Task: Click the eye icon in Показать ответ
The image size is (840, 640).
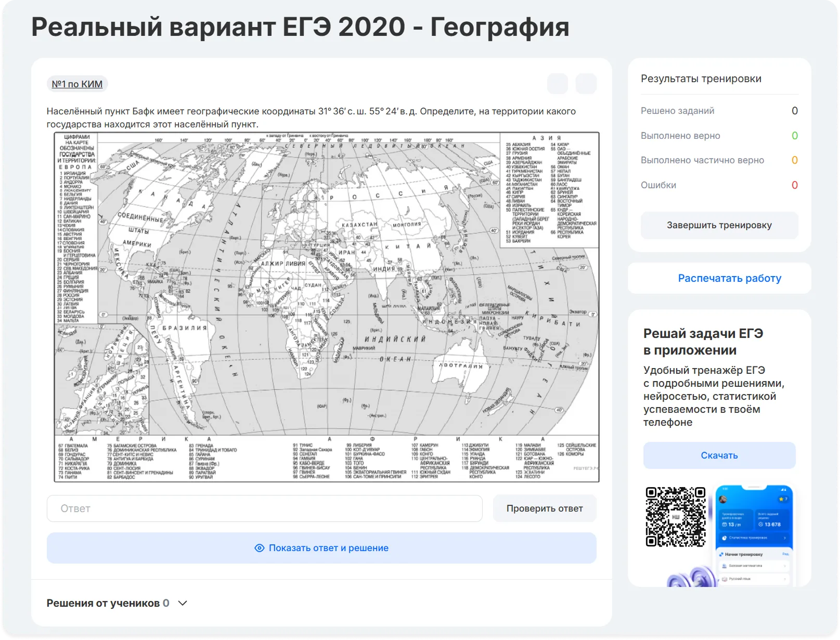Action: pos(259,548)
